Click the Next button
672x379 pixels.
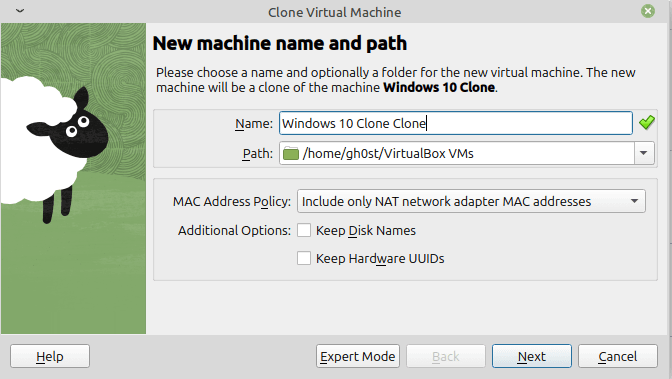coord(531,356)
